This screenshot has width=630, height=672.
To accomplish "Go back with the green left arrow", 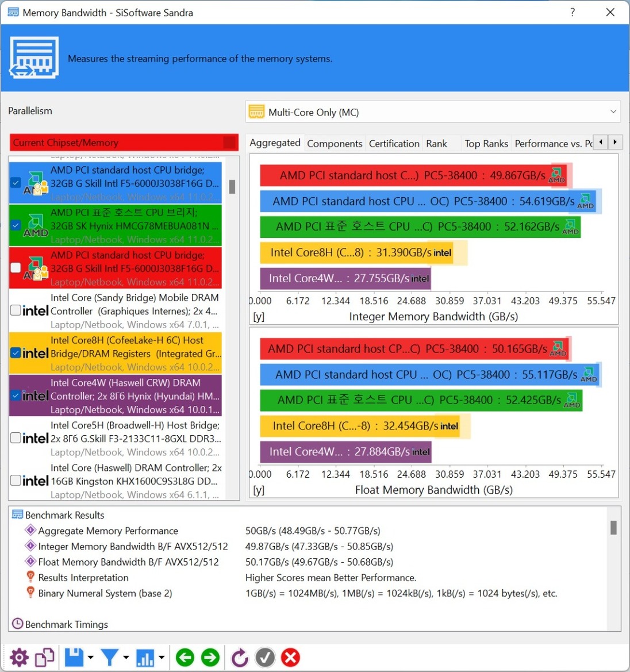I will [185, 658].
